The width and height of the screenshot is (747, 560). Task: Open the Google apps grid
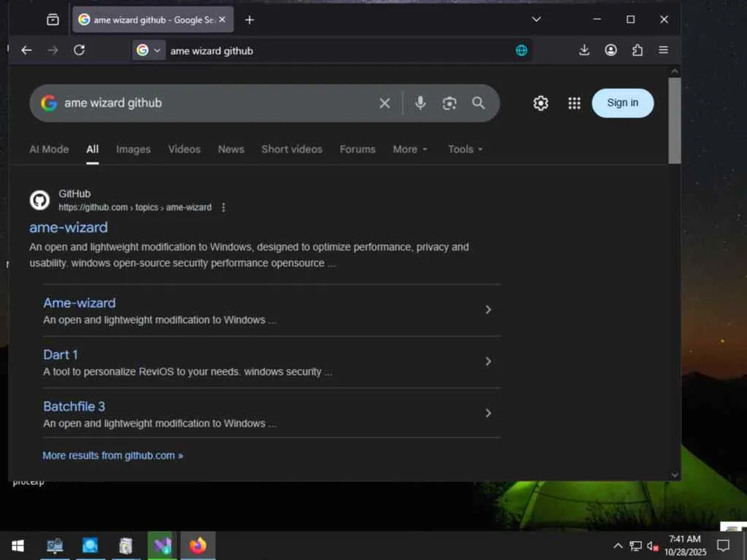coord(574,103)
